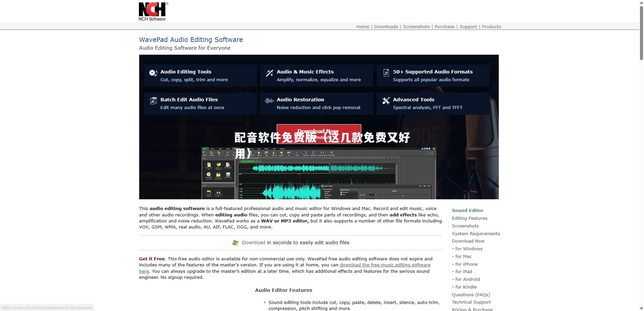Click the red Download Now button
The height and width of the screenshot is (311, 644).
[319, 134]
